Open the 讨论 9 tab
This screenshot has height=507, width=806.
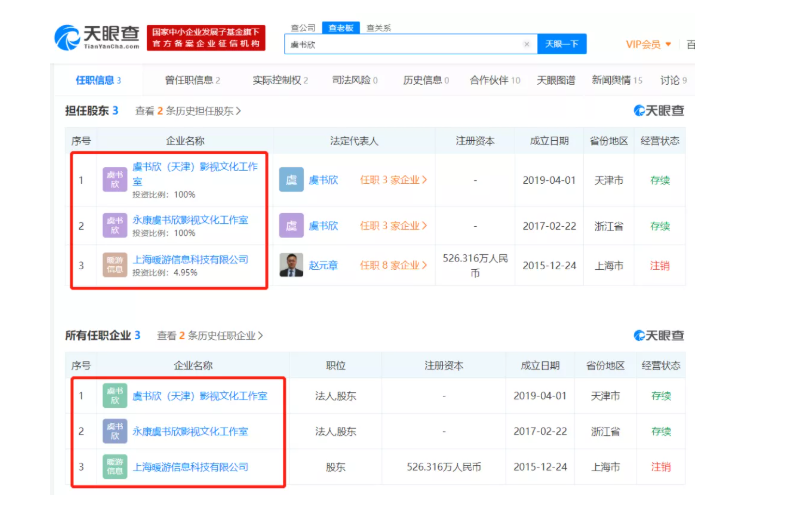pyautogui.click(x=673, y=80)
